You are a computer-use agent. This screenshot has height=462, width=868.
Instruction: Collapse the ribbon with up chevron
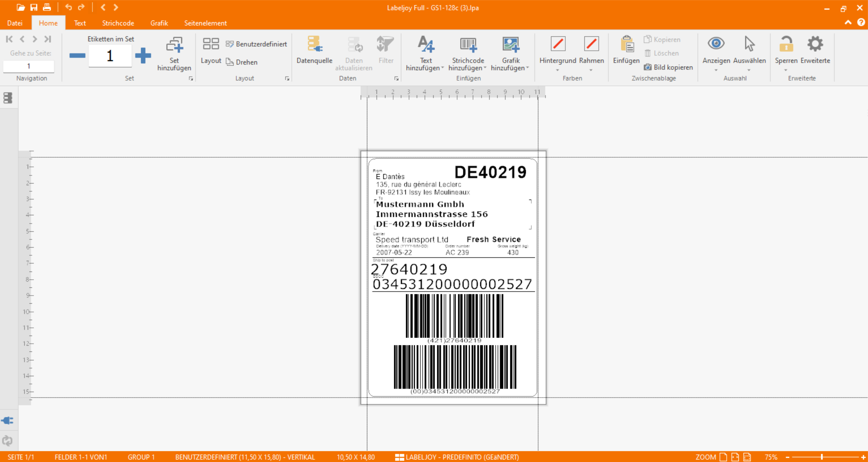coord(848,23)
